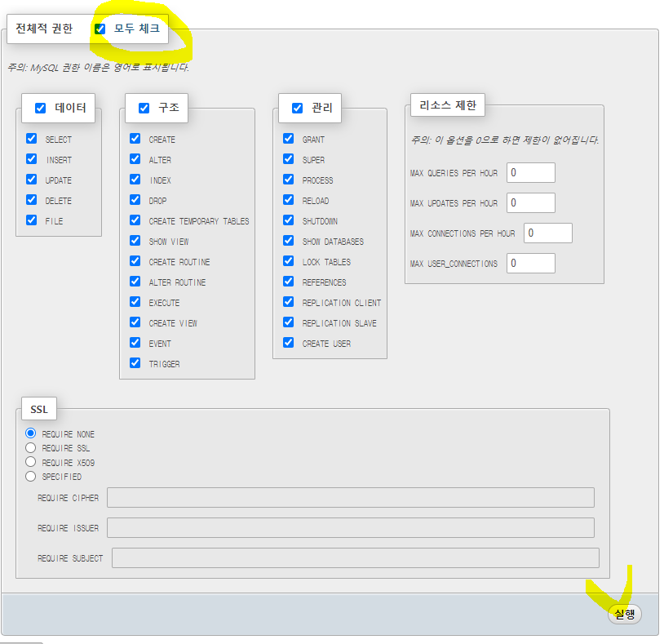The height and width of the screenshot is (644, 664).
Task: Click the MAX USER_CONNECTIONS field
Action: pyautogui.click(x=530, y=263)
